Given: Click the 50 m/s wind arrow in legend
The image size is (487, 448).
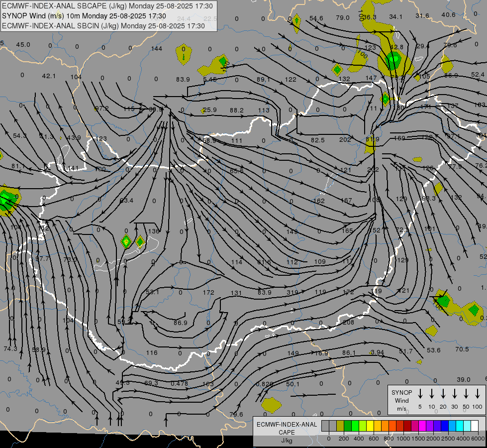Looking at the screenshot, I should click(x=466, y=394).
